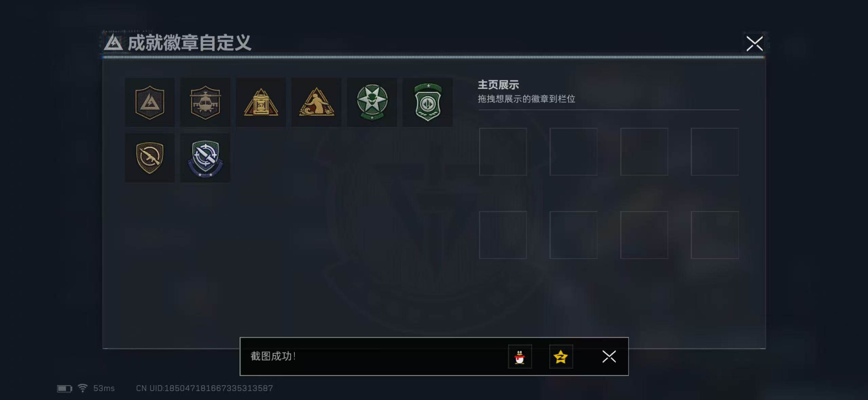Image resolution: width=868 pixels, height=400 pixels.
Task: Choose the blue knife crosshair badge
Action: pyautogui.click(x=205, y=158)
